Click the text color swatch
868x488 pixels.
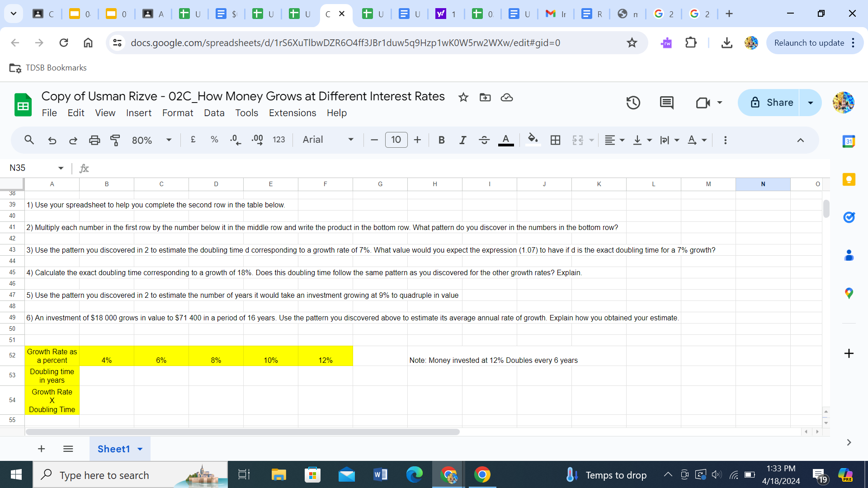coord(506,140)
